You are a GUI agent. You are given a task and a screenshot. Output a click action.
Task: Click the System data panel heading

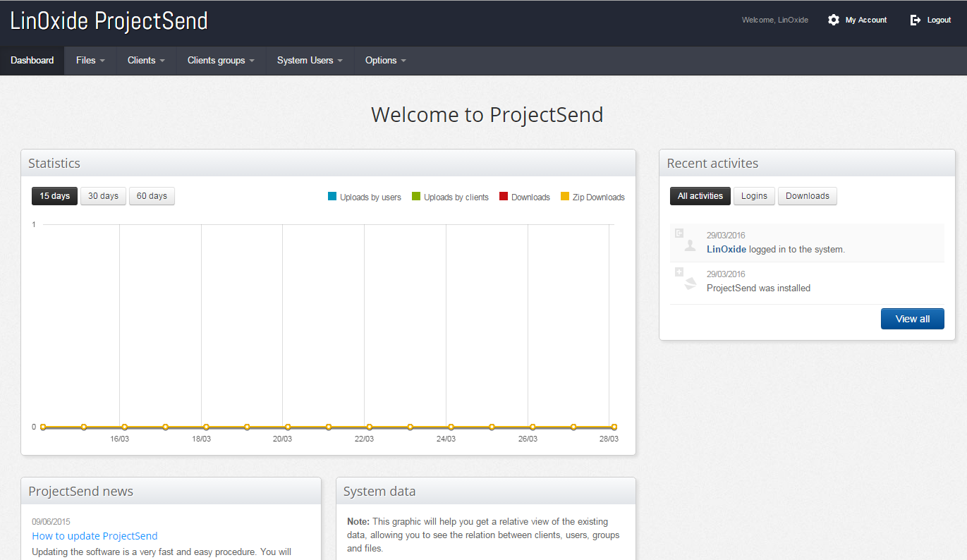point(379,492)
